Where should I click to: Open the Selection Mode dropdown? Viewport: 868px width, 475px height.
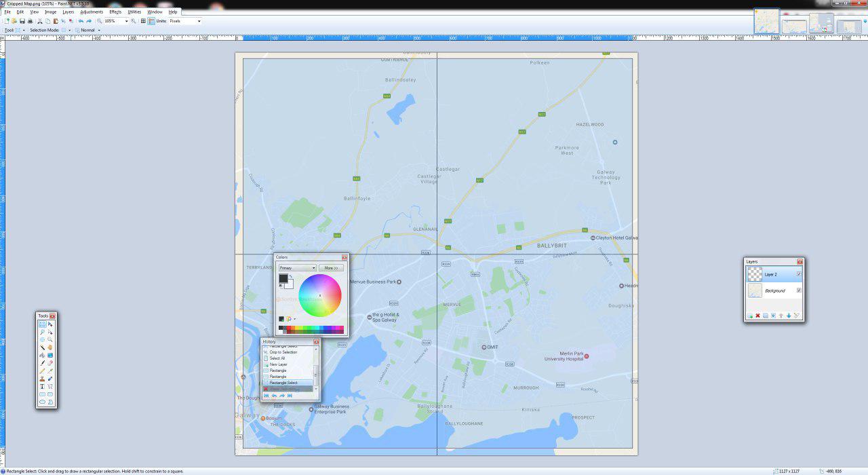69,31
